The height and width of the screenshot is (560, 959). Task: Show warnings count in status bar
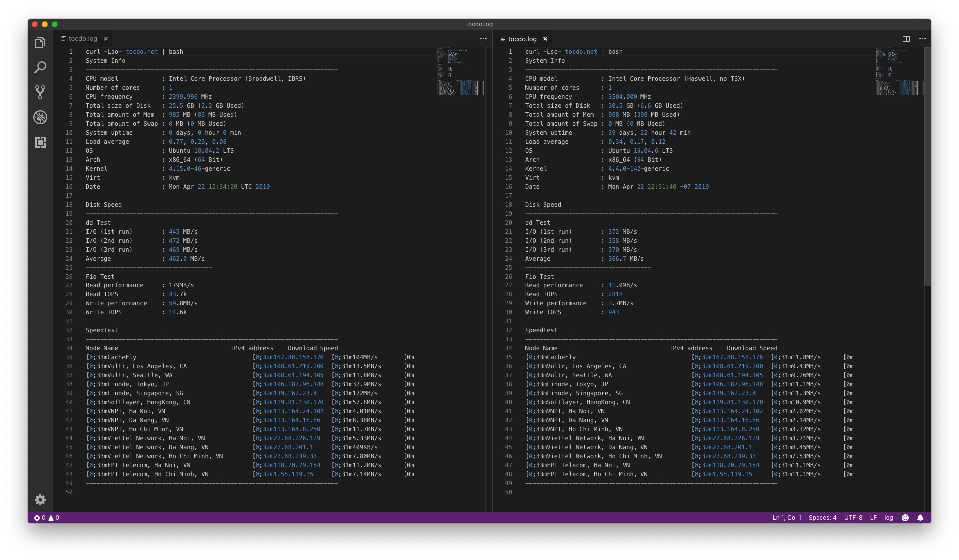[x=54, y=518]
